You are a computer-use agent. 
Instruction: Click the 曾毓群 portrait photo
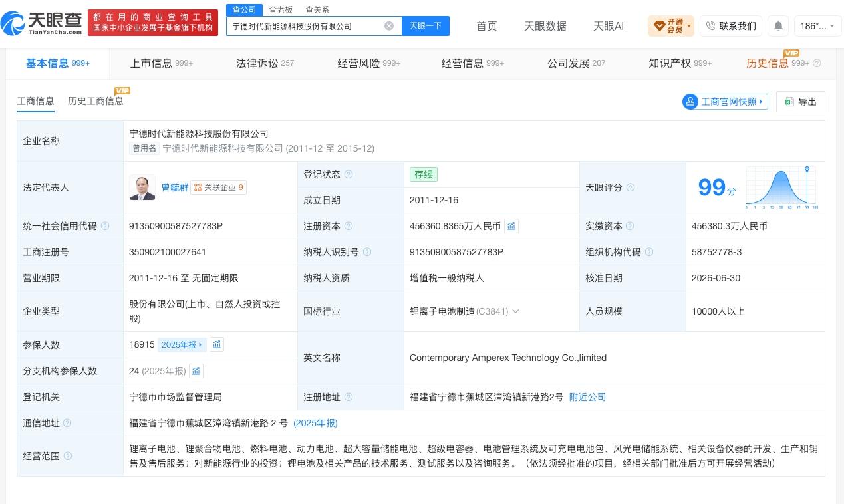[142, 188]
